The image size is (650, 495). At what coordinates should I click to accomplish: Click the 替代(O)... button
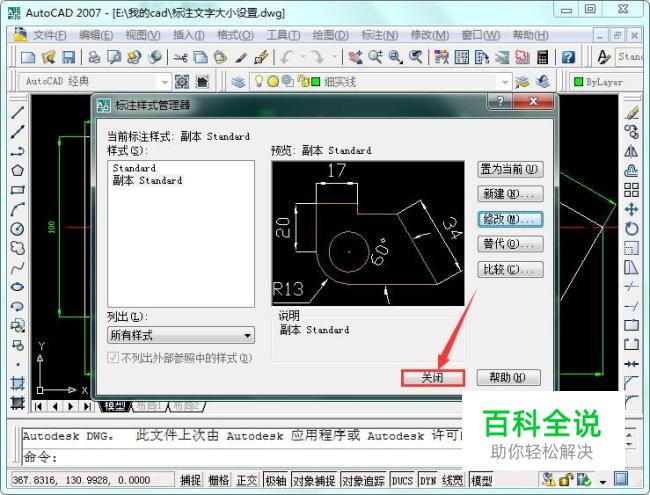click(510, 244)
